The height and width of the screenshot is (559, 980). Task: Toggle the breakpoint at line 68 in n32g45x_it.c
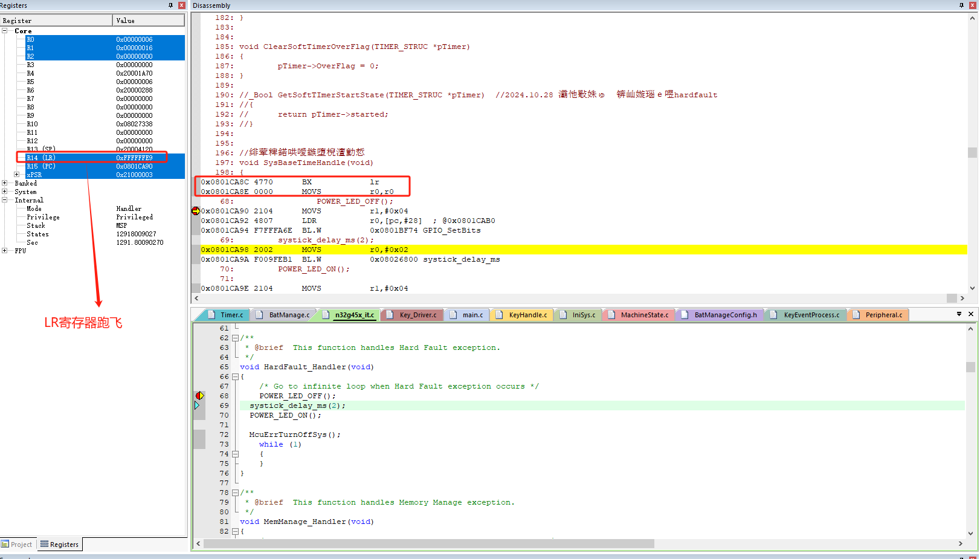(x=199, y=395)
